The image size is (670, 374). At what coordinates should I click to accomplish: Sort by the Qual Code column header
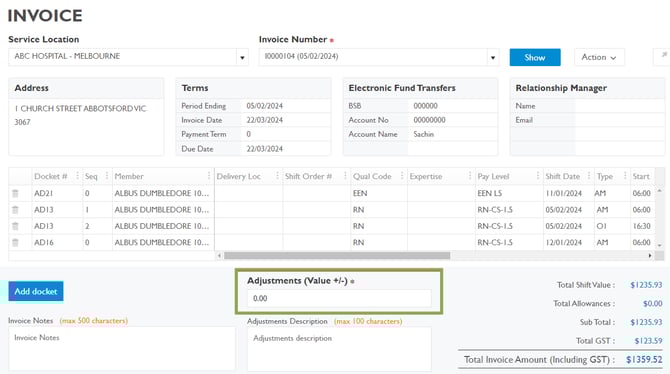click(x=372, y=176)
